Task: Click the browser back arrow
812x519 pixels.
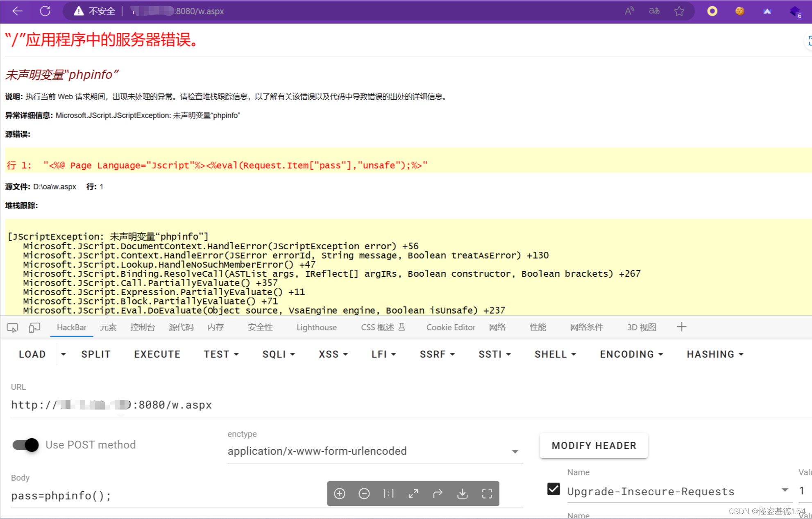Action: coord(18,11)
